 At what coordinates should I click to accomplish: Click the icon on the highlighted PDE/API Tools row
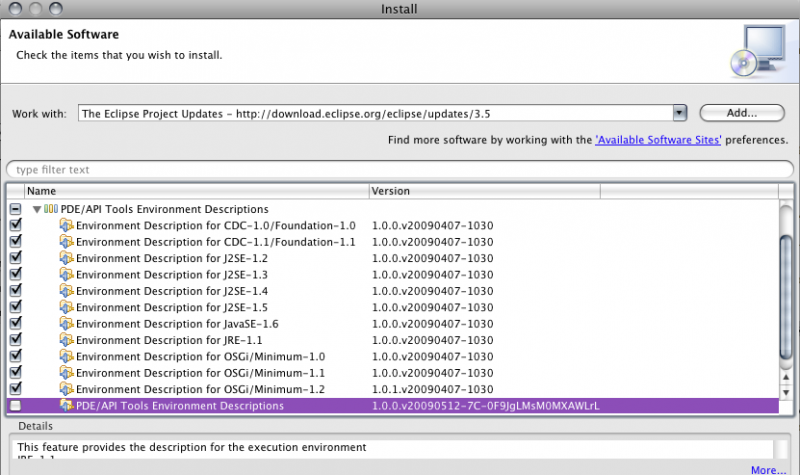tap(66, 406)
